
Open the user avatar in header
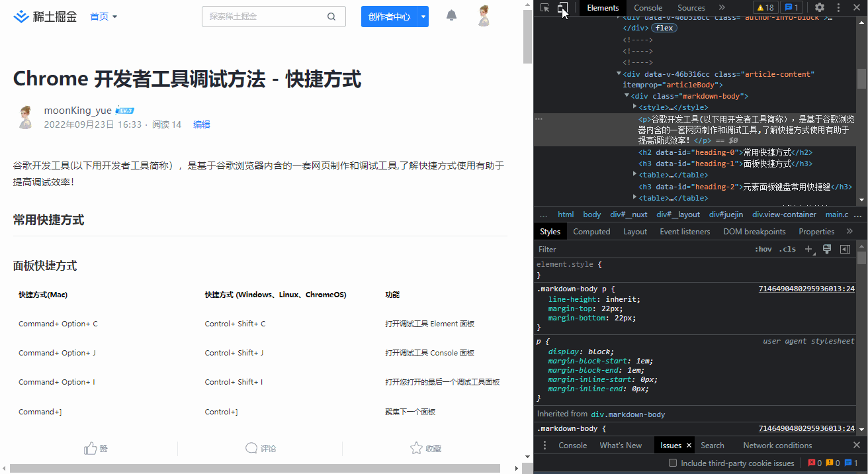(x=484, y=16)
